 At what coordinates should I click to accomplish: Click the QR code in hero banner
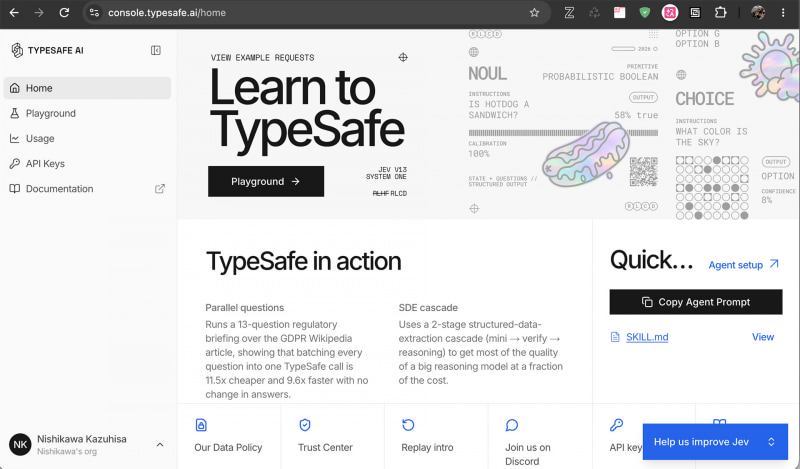643,171
